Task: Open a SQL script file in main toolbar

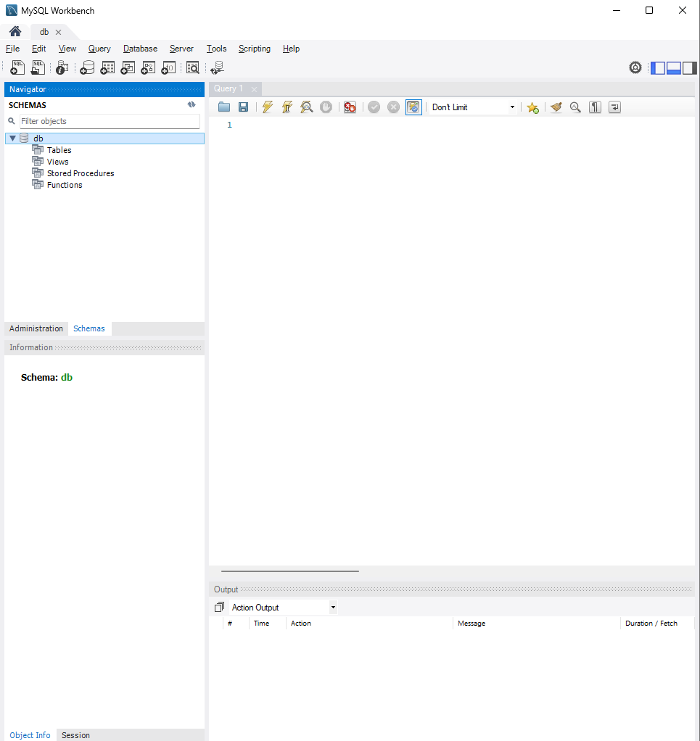Action: [38, 67]
